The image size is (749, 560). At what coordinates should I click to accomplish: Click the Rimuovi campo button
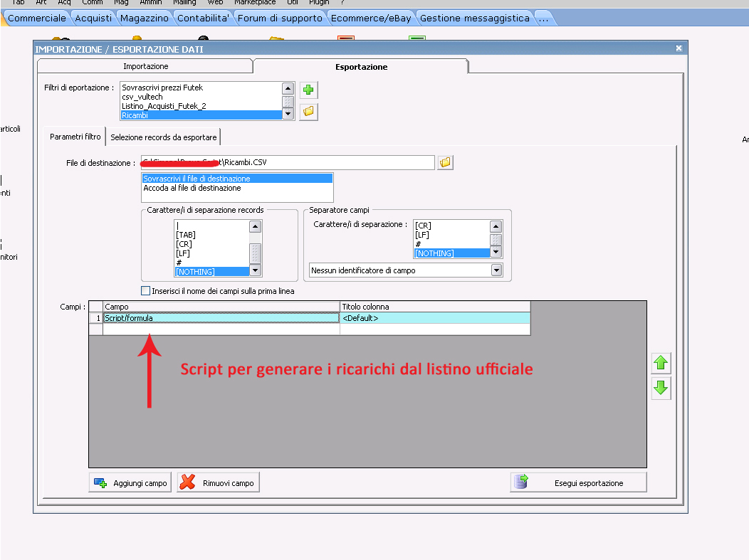(x=219, y=482)
